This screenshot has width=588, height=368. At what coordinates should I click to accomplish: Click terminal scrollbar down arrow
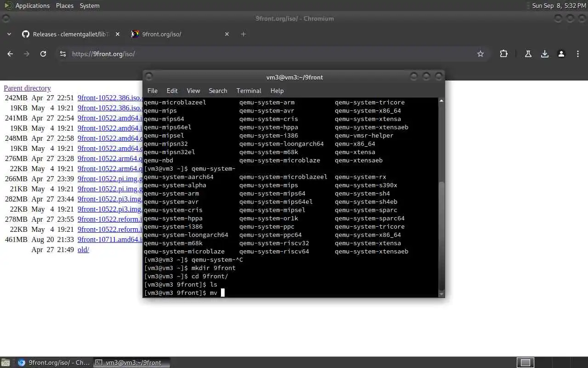[441, 294]
